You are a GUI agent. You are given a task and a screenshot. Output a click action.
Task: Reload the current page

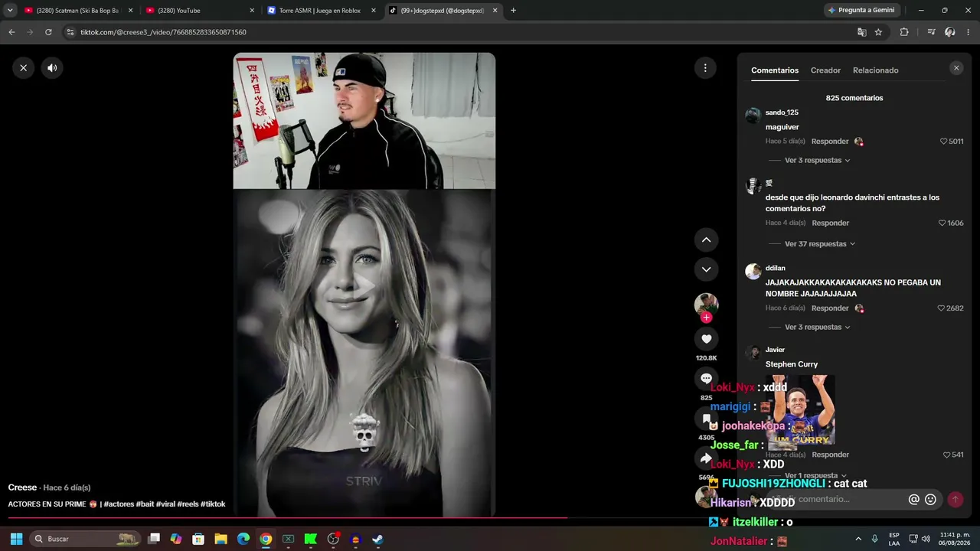pos(48,32)
